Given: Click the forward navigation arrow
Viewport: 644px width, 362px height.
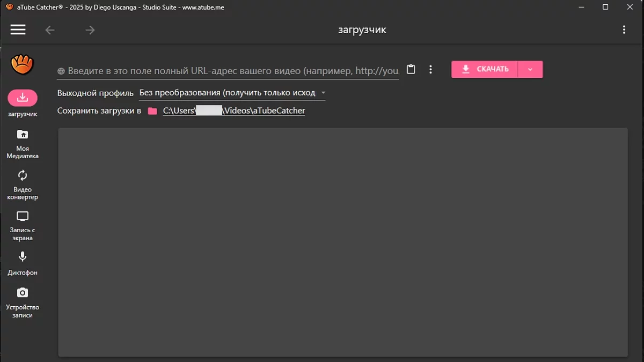Looking at the screenshot, I should (x=90, y=30).
